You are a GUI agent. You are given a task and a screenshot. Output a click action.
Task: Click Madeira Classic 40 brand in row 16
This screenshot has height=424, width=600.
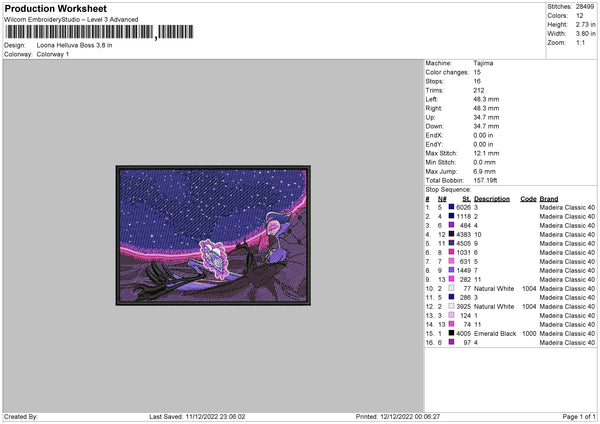point(567,342)
